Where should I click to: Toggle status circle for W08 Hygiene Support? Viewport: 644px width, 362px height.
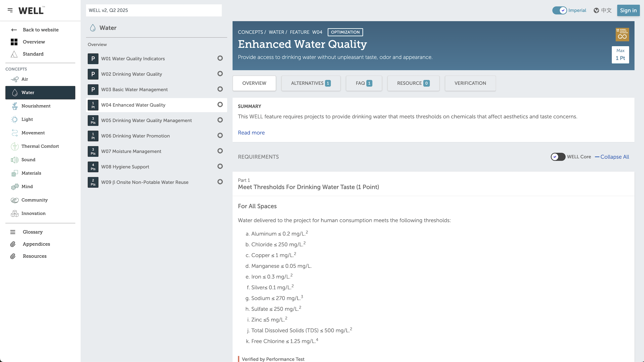tap(220, 166)
